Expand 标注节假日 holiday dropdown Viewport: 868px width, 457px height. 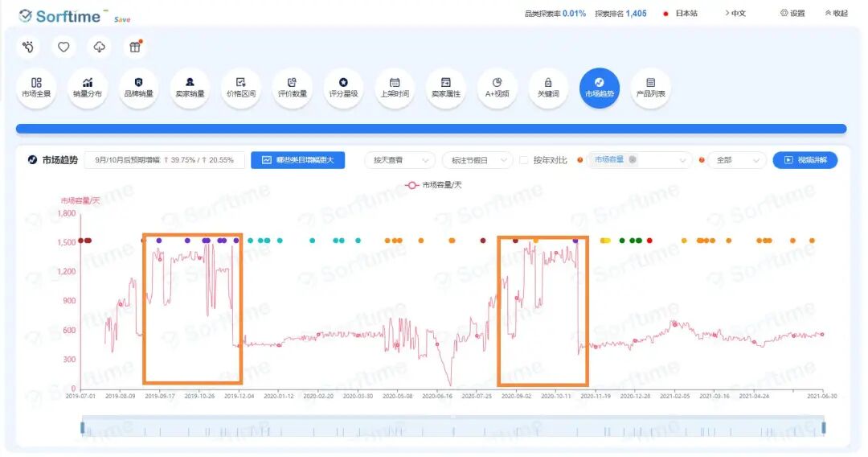pyautogui.click(x=477, y=160)
